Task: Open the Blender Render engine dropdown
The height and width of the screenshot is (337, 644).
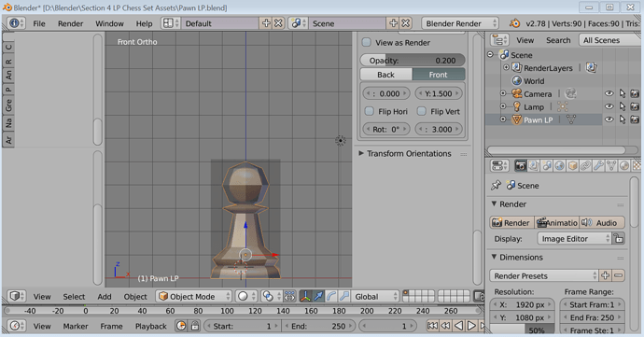Action: [x=460, y=23]
